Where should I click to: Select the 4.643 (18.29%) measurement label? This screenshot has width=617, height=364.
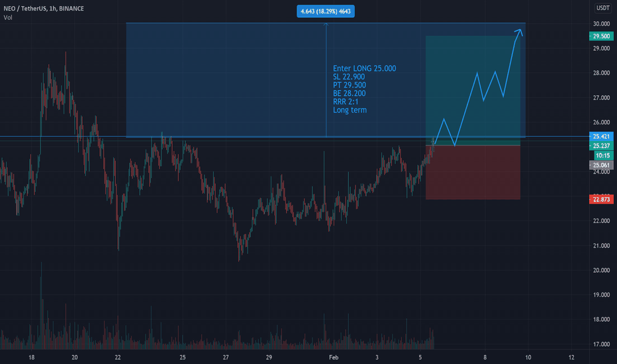tap(326, 11)
